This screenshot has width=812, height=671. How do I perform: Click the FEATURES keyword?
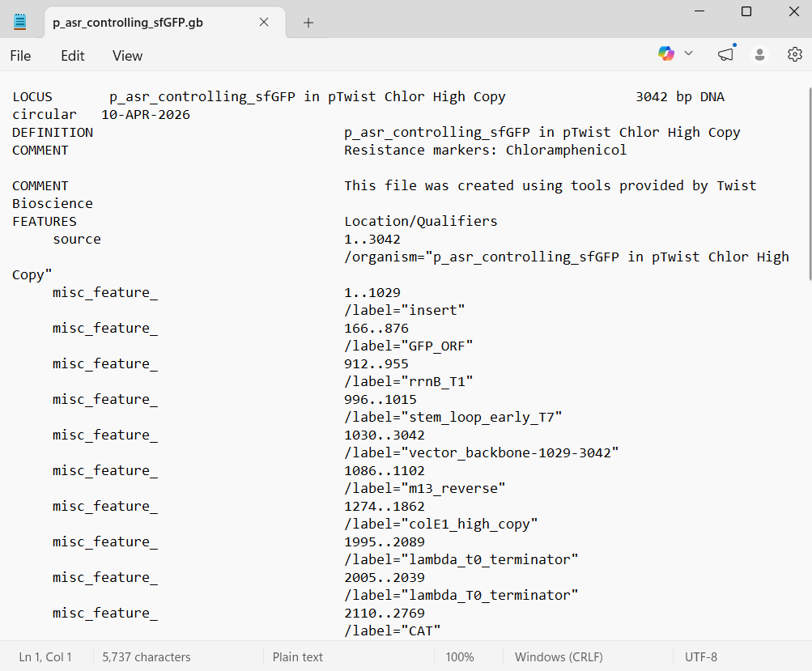(x=44, y=222)
